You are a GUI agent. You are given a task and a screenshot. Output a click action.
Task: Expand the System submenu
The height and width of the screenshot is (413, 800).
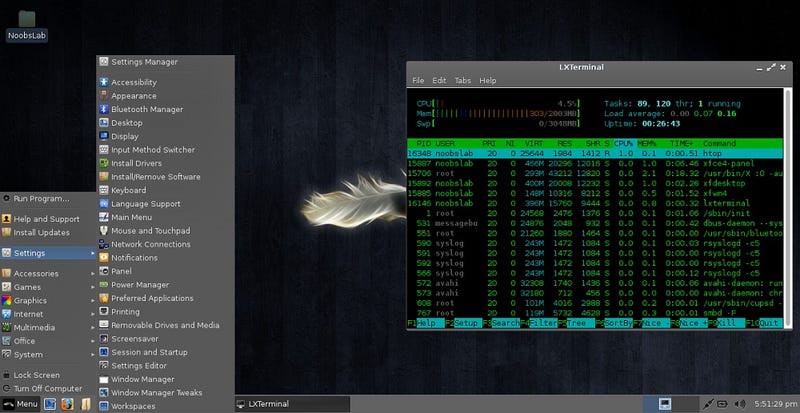click(48, 354)
